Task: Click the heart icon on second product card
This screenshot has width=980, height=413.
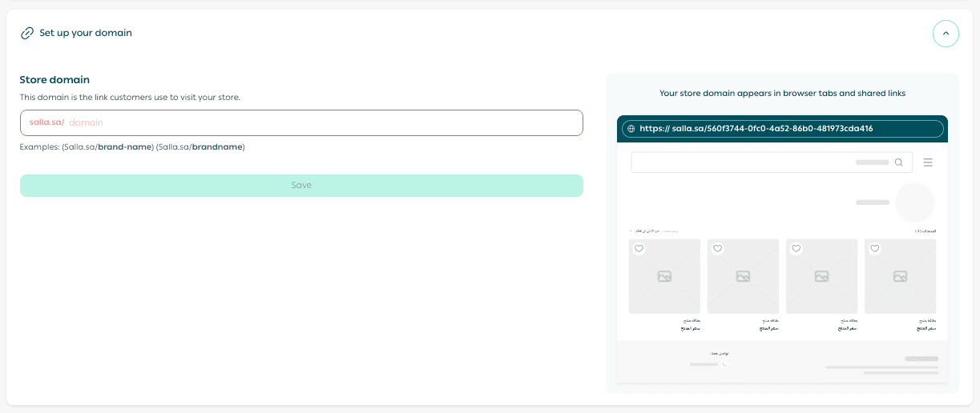Action: click(x=717, y=249)
